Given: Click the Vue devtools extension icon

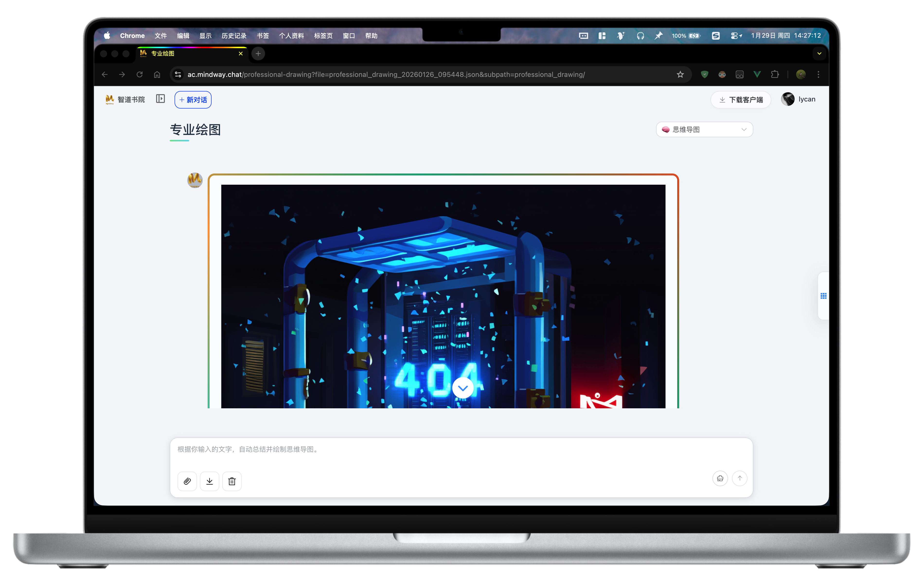Looking at the screenshot, I should (757, 74).
